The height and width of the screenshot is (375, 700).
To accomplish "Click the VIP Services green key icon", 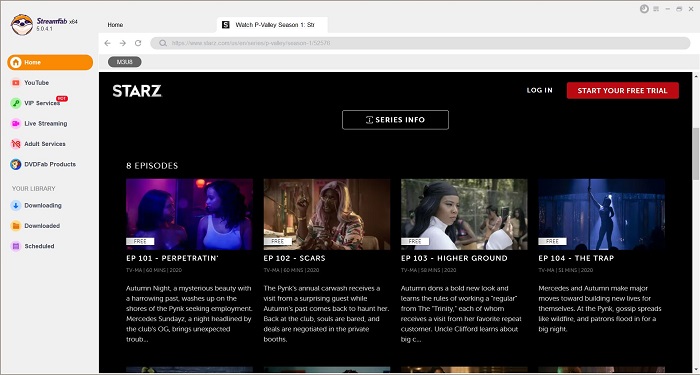I will coord(16,103).
